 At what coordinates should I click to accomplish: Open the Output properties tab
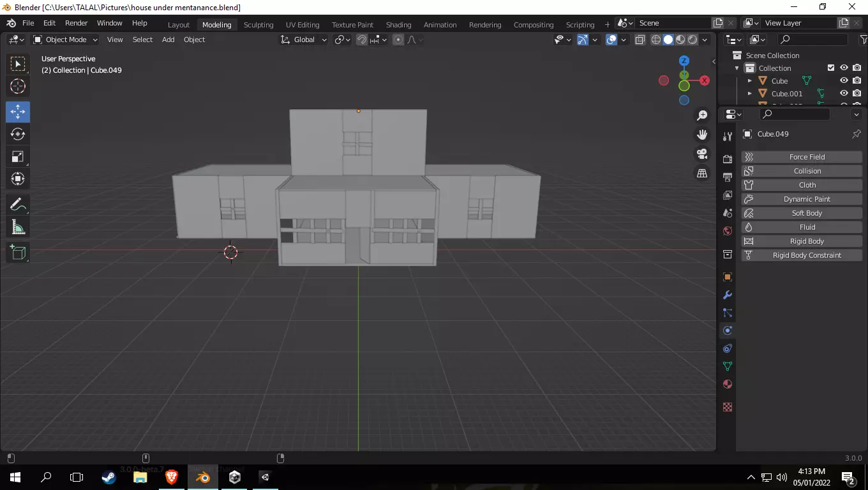pyautogui.click(x=727, y=177)
